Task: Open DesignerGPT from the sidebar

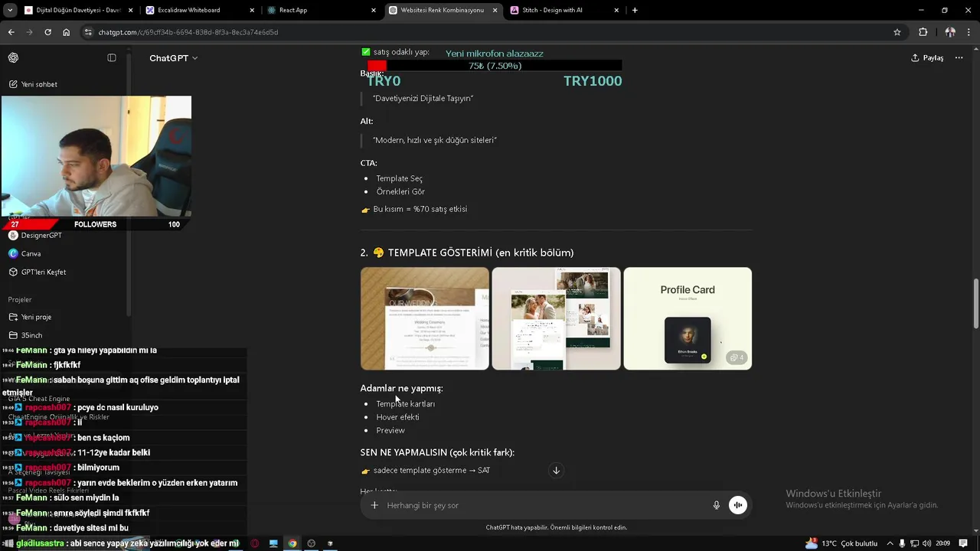Action: coord(35,236)
